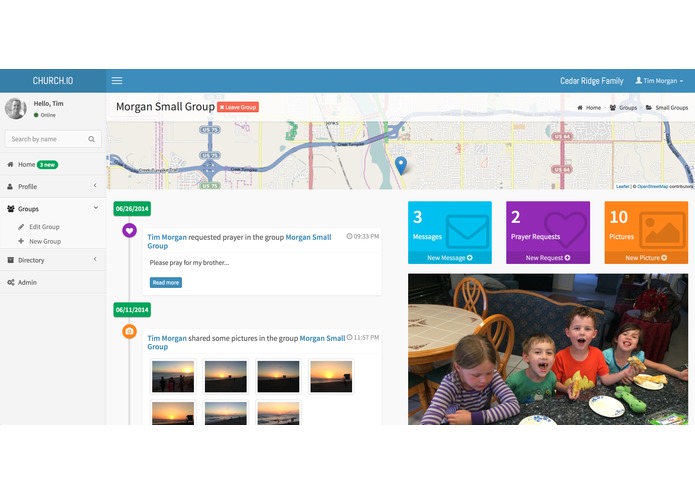
Task: Open the Admin sidebar menu item
Action: tap(53, 282)
